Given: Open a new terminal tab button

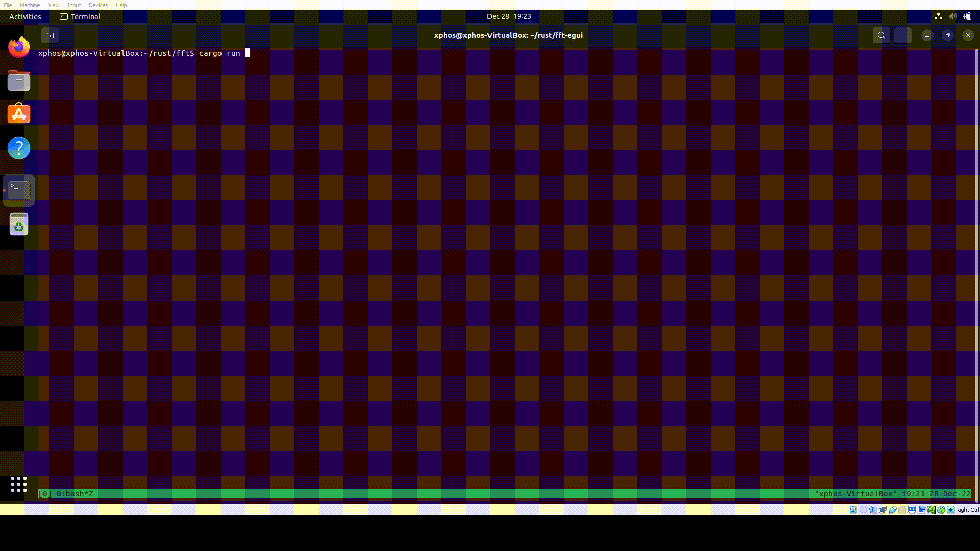Looking at the screenshot, I should 50,35.
